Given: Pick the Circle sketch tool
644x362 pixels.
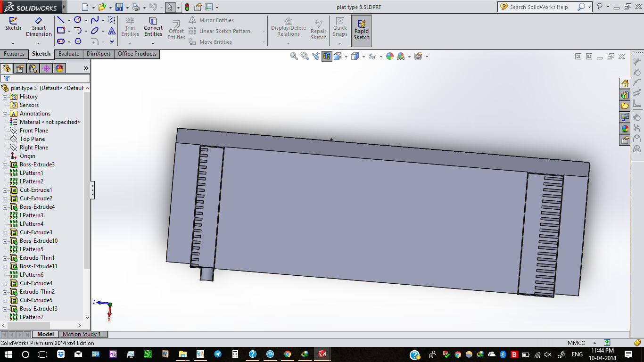Looking at the screenshot, I should pyautogui.click(x=78, y=20).
